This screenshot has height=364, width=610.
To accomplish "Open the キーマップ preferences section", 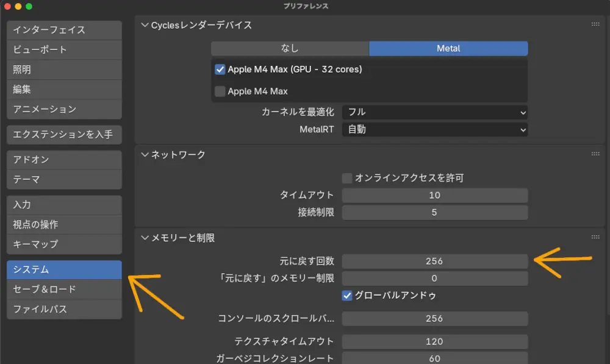I will point(64,244).
